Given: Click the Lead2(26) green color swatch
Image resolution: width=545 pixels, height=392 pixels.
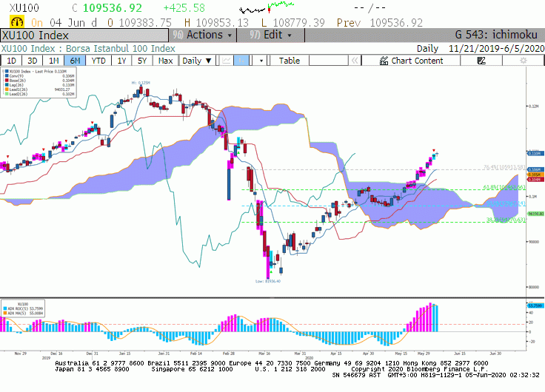Looking at the screenshot, I should [7, 94].
